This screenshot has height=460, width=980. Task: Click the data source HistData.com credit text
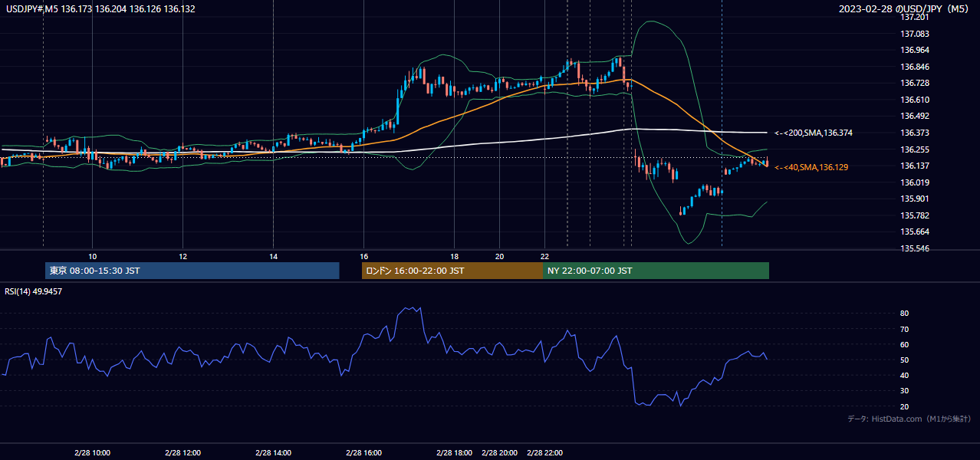point(909,419)
